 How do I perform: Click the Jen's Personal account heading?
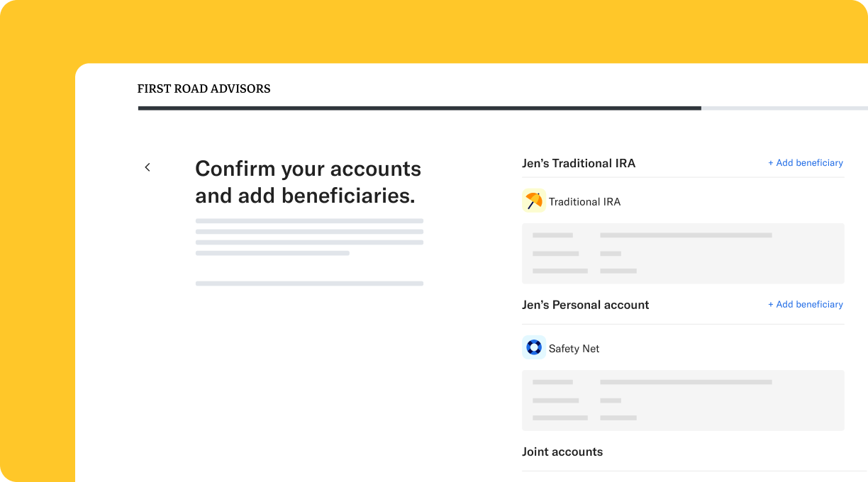[585, 305]
